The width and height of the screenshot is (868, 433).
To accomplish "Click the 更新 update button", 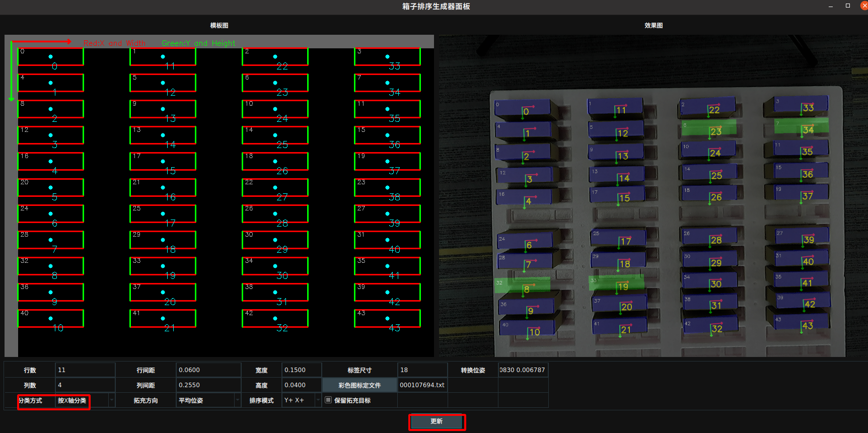I will 437,421.
